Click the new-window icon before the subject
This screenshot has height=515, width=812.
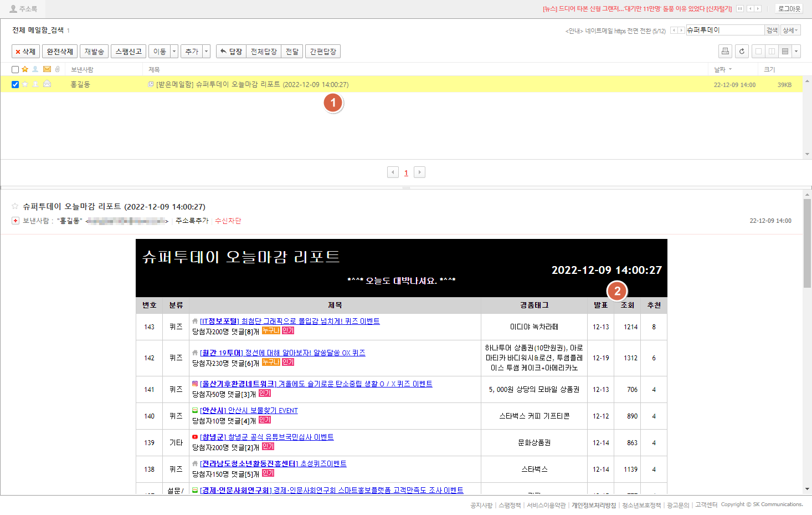pos(151,84)
